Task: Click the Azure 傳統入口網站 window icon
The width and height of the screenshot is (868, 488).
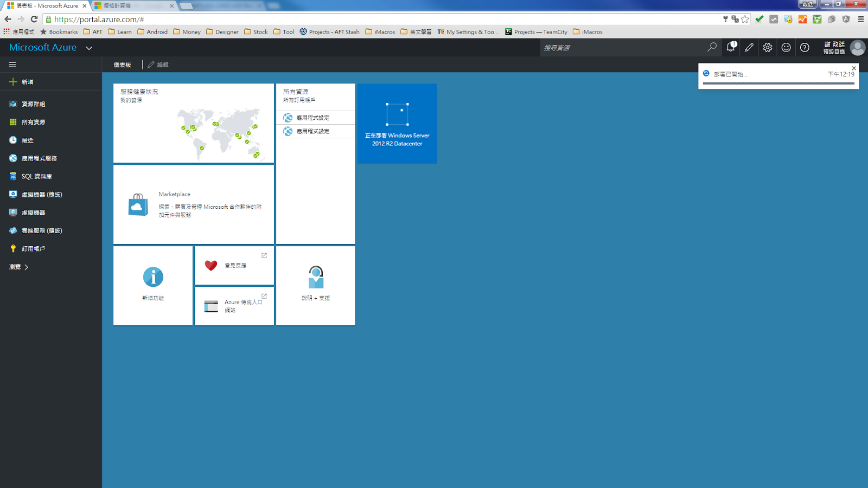Action: click(x=211, y=306)
